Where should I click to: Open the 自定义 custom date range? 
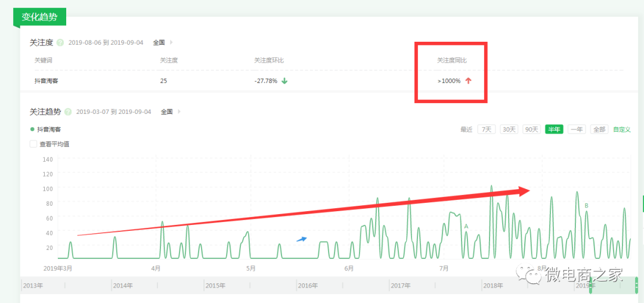pos(622,129)
